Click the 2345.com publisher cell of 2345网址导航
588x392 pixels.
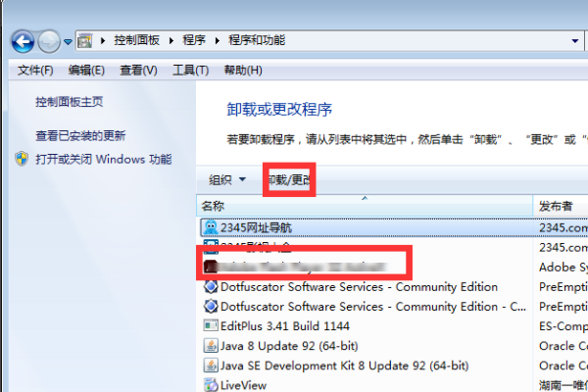click(563, 227)
